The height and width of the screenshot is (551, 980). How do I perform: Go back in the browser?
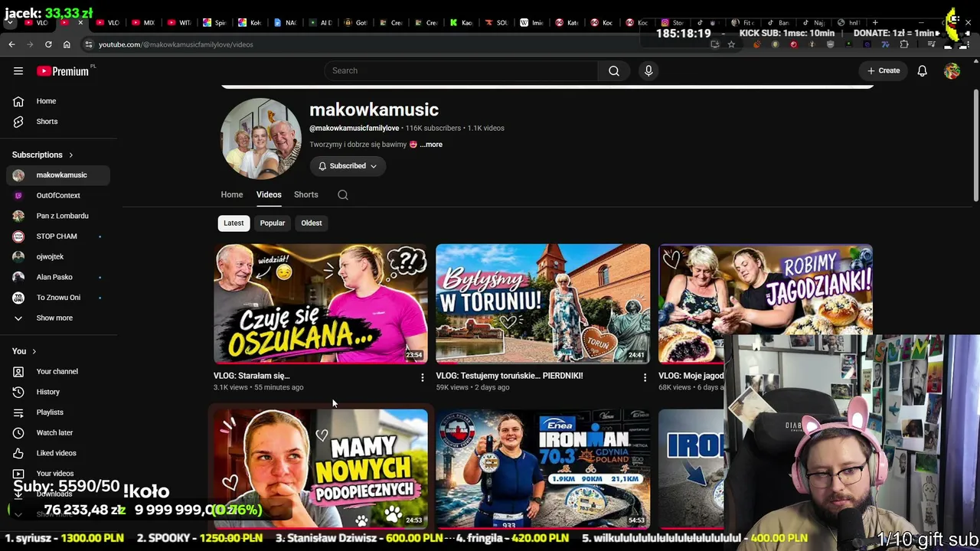(x=11, y=44)
